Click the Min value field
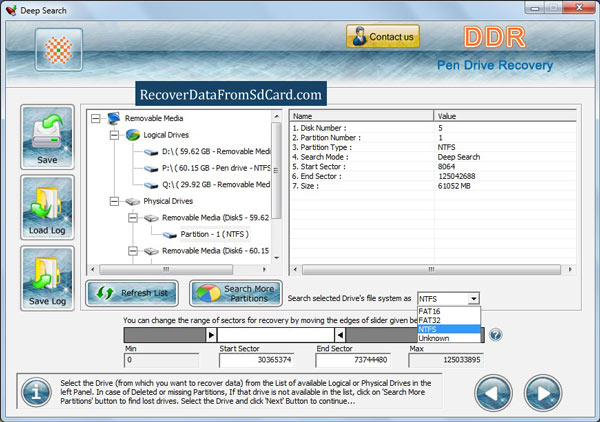The image size is (600, 422). 161,360
